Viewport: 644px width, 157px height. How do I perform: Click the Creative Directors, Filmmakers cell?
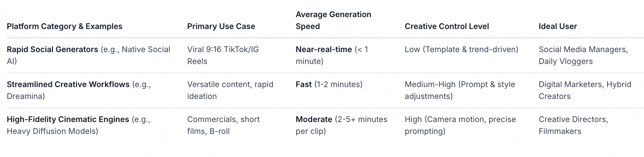(573, 125)
